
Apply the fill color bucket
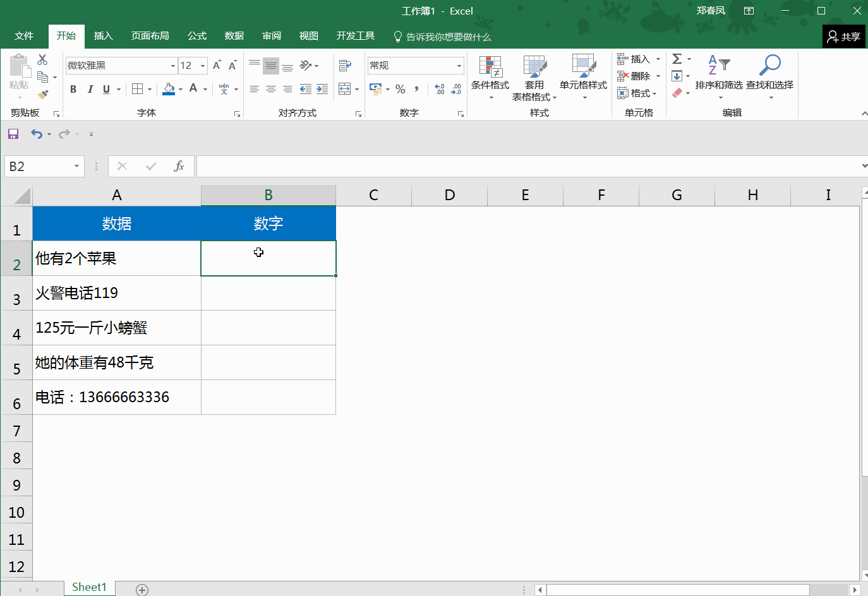169,89
